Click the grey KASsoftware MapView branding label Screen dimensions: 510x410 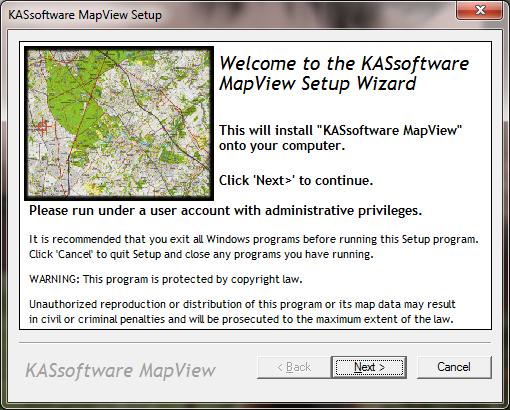point(121,371)
